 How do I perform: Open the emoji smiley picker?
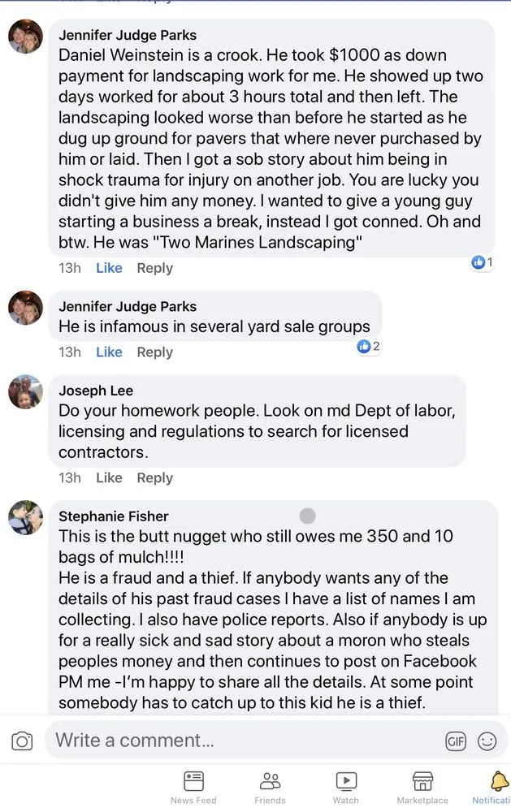pos(487,741)
